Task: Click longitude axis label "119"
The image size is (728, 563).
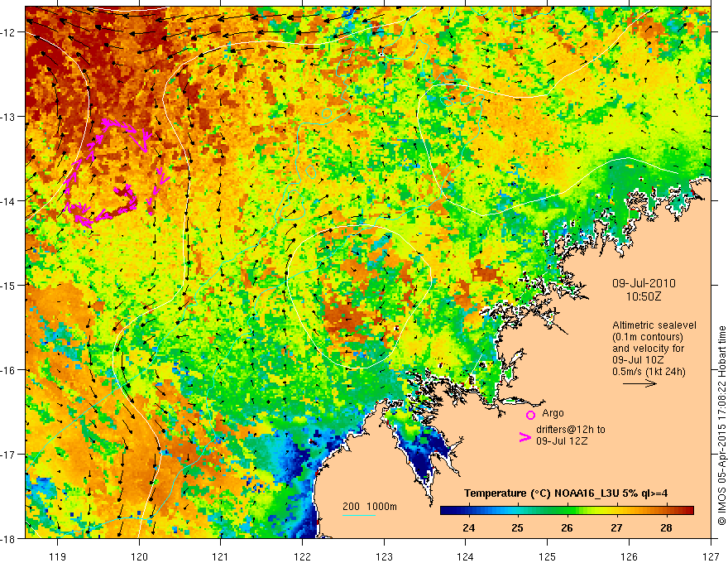Action: [58, 556]
